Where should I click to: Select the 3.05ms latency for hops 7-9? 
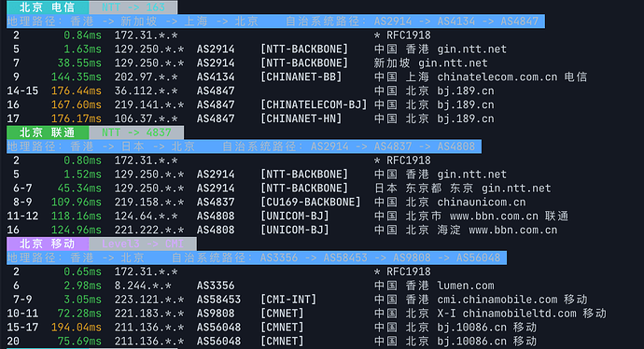(82, 300)
